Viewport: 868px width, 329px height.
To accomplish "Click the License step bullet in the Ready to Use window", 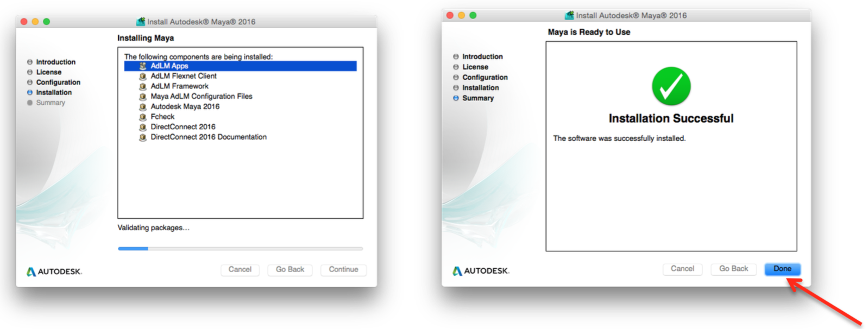I will coord(456,67).
